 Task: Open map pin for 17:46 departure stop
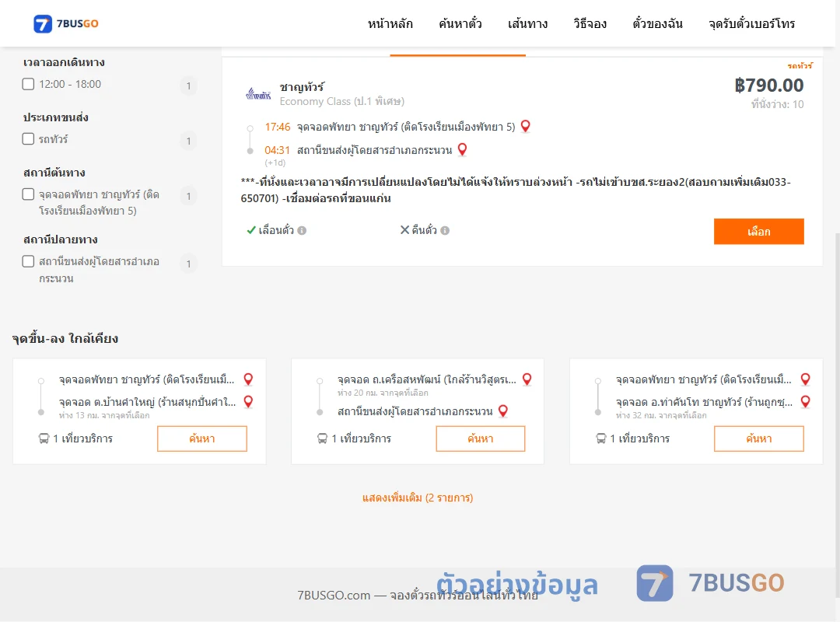tap(526, 127)
